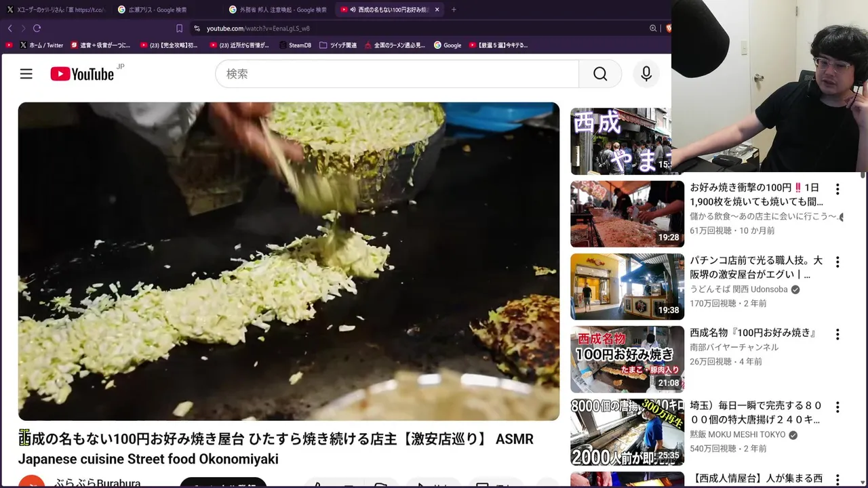
Task: Open options menu for お好み焼き衝撃の100円 video
Action: (x=837, y=189)
